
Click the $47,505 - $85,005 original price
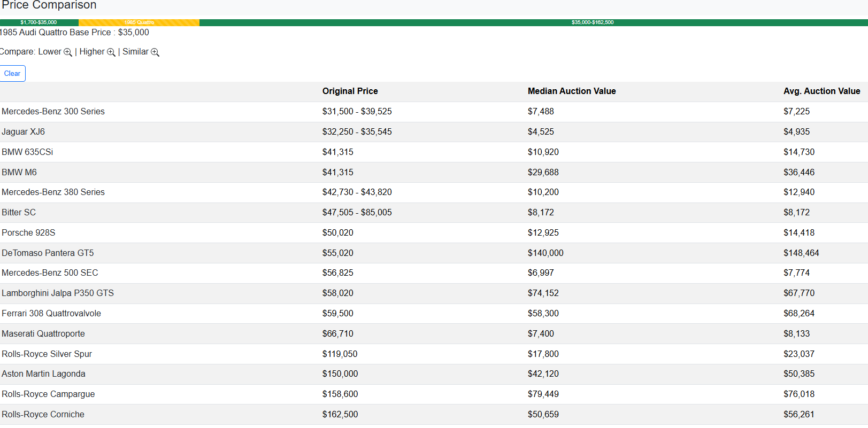click(357, 213)
